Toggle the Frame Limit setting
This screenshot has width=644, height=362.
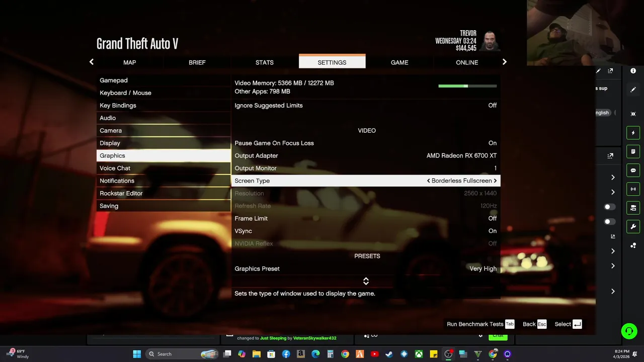pos(366,219)
